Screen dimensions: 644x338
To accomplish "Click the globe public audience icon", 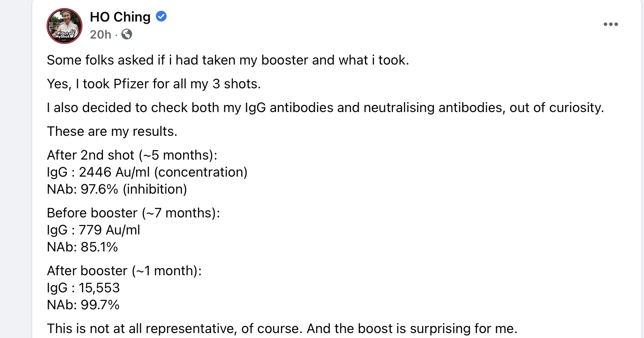I will tap(127, 34).
